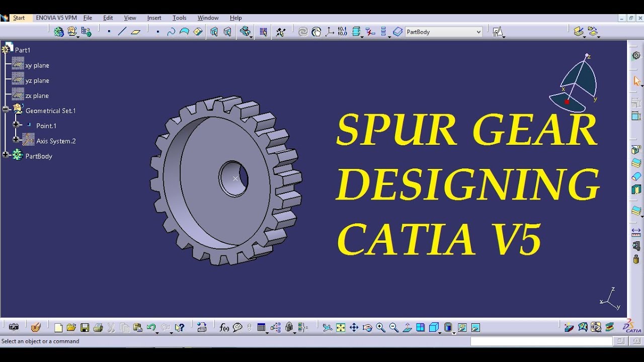Open the Insert menu
Screen dimensions: 644x362
154,18
